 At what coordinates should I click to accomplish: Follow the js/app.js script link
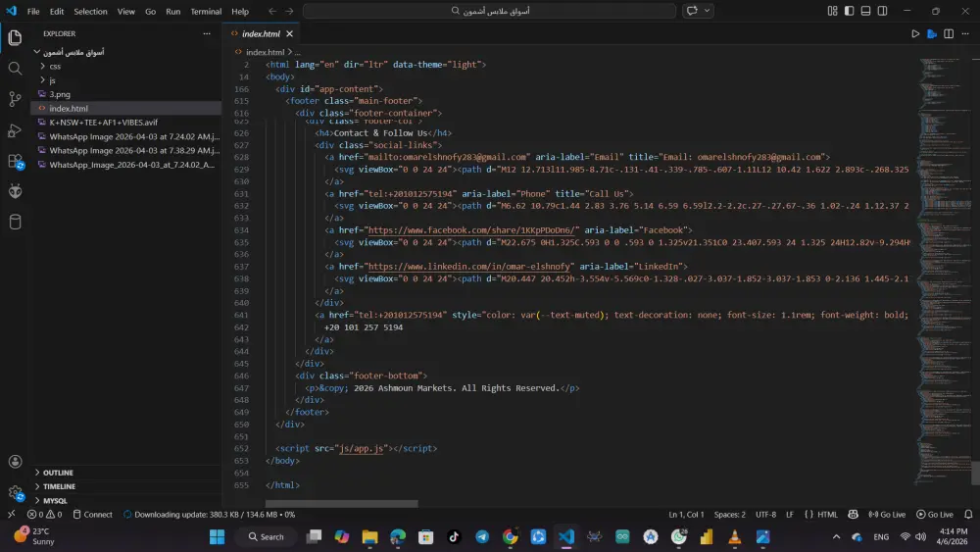362,448
